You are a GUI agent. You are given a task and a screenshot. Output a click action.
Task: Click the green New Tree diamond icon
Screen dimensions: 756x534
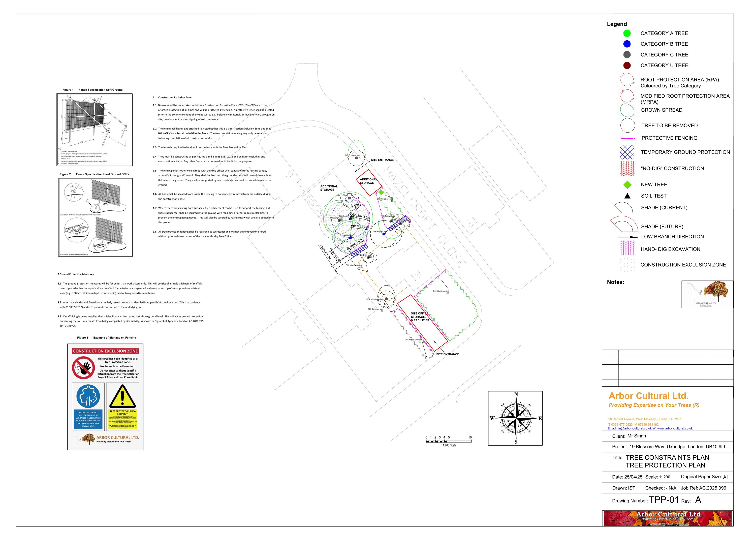pos(627,185)
